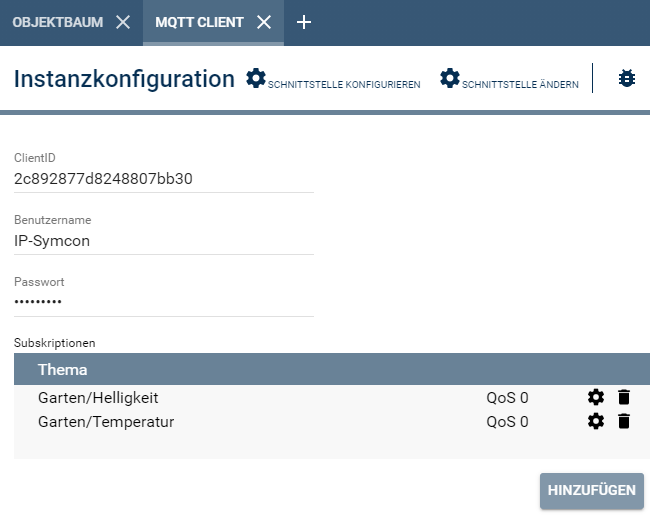Click the Schnittstelle konfigurieren link text
The image size is (650, 522).
coord(344,85)
